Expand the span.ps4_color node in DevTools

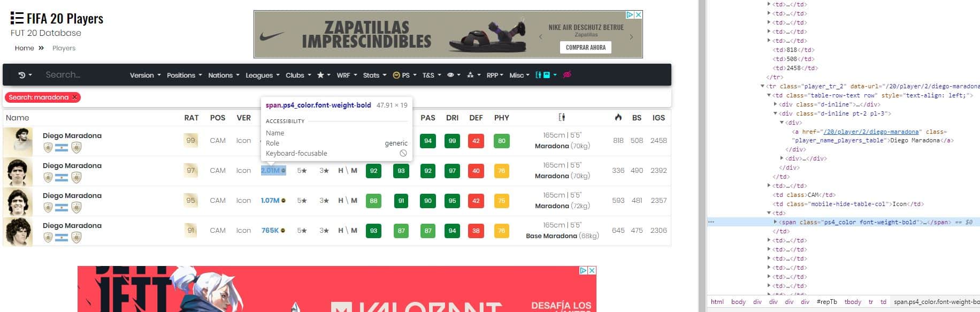775,222
